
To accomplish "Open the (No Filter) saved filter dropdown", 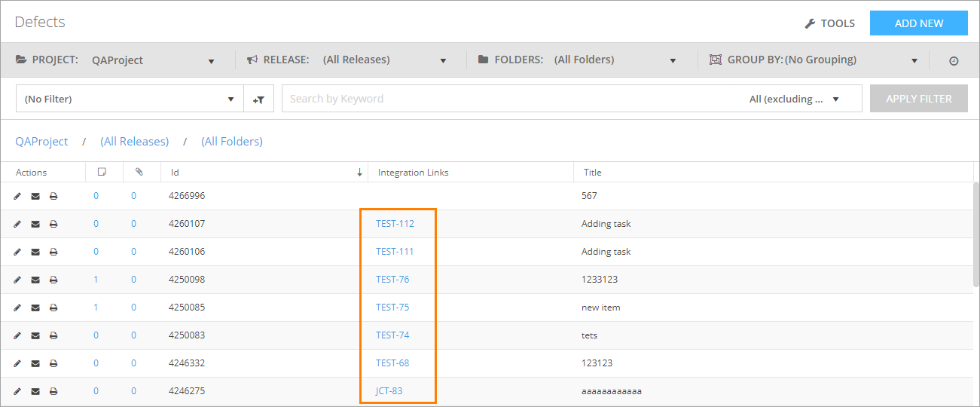I will pyautogui.click(x=130, y=99).
